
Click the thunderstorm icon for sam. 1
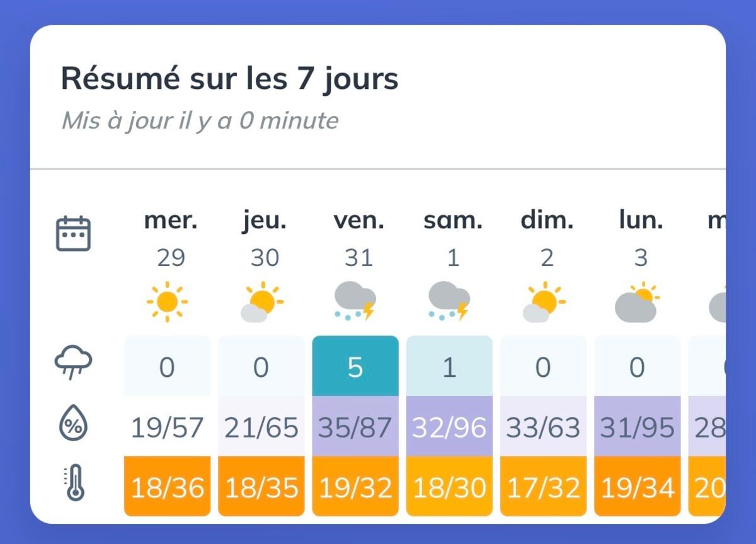(449, 301)
